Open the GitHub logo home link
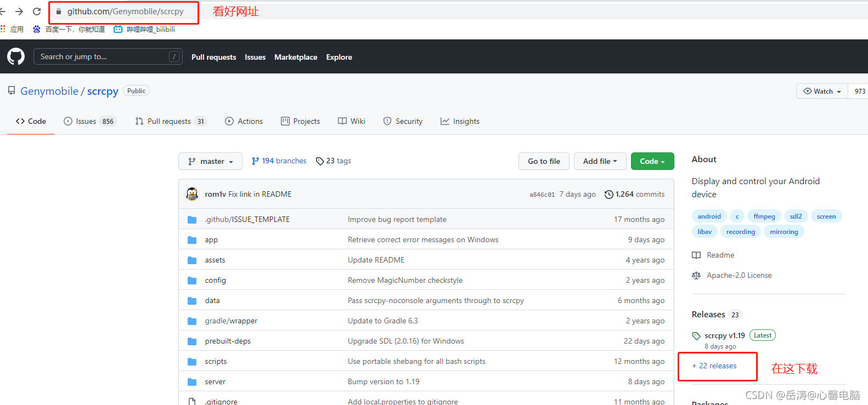Image resolution: width=868 pixels, height=405 pixels. 16,56
